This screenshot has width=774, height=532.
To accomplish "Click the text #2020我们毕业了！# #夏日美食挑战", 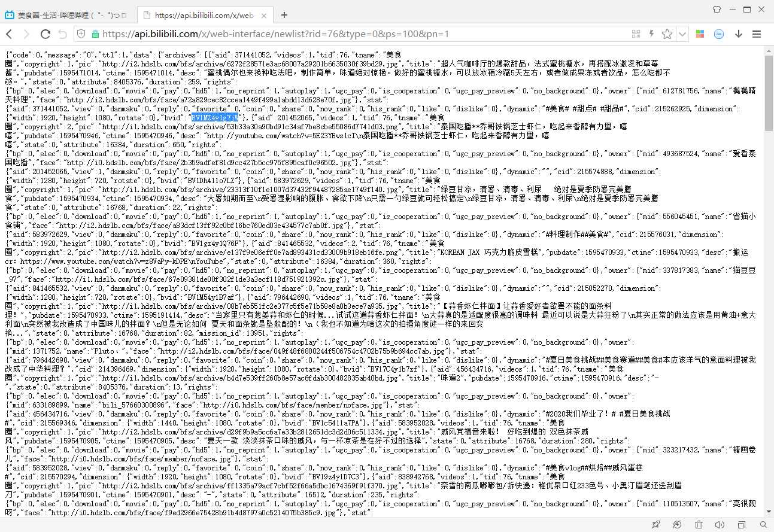I will [x=607, y=414].
